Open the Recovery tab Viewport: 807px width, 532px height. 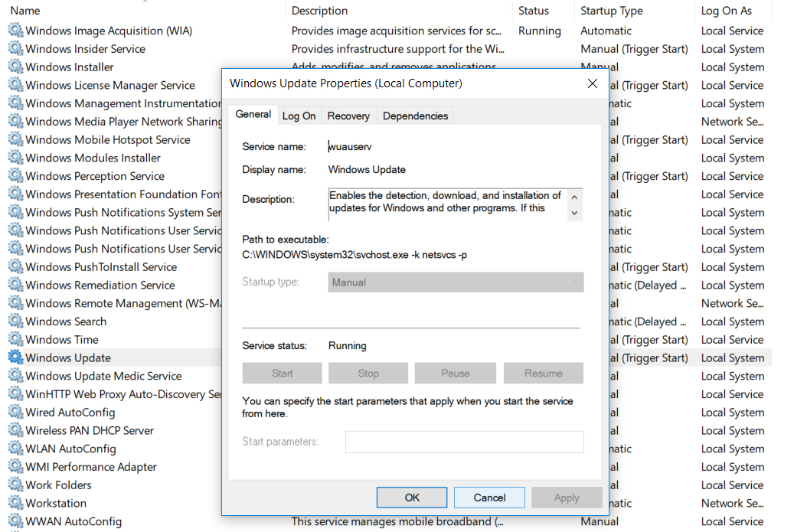click(x=348, y=116)
